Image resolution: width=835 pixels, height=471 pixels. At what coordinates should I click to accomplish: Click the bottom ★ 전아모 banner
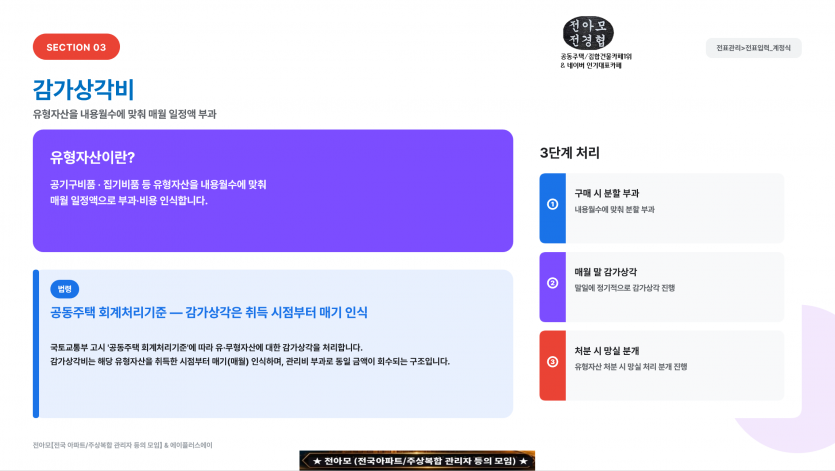coord(417,461)
